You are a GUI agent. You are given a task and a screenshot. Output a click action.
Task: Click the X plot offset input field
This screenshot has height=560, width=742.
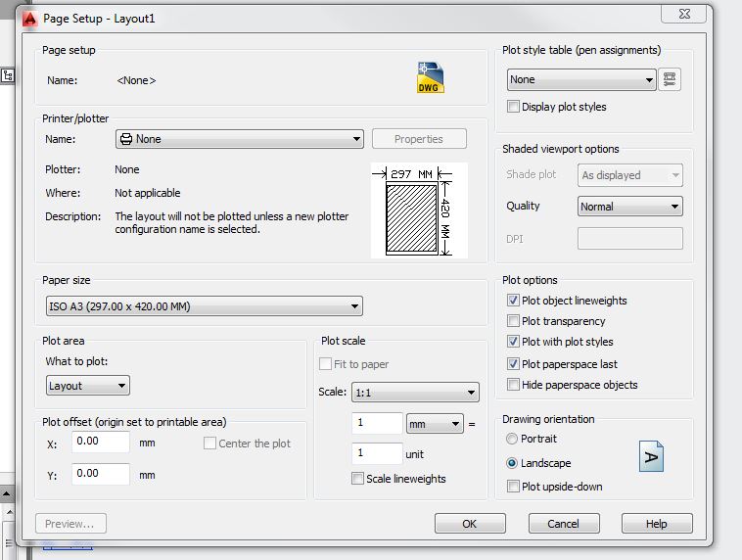tap(100, 443)
